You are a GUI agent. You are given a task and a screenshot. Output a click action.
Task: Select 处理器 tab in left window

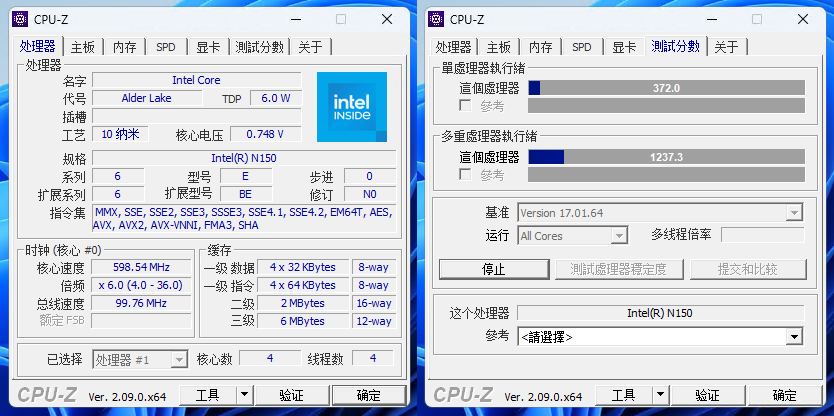point(37,46)
